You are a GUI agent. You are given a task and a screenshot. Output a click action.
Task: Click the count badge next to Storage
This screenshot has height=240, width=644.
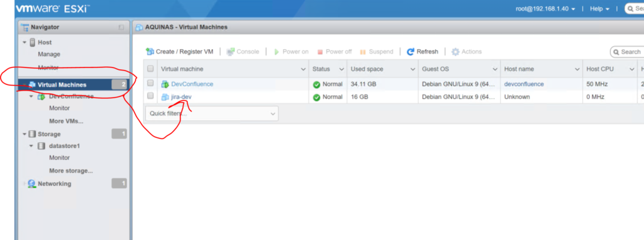[119, 134]
